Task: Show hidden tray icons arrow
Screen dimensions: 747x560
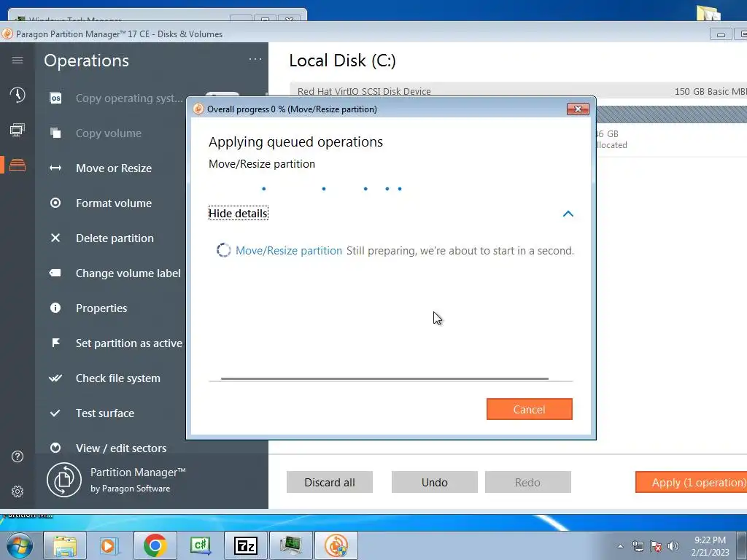Action: 620,546
